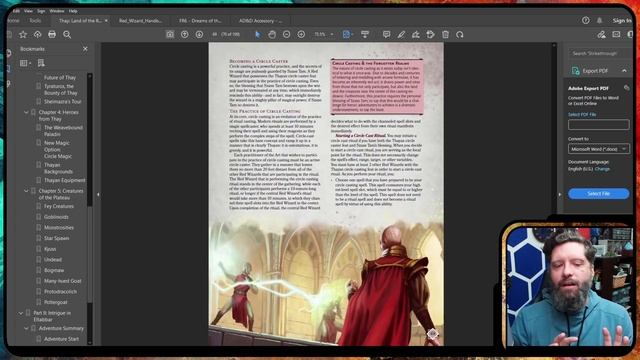Open the Fey Creatures bookmark

pos(59,207)
